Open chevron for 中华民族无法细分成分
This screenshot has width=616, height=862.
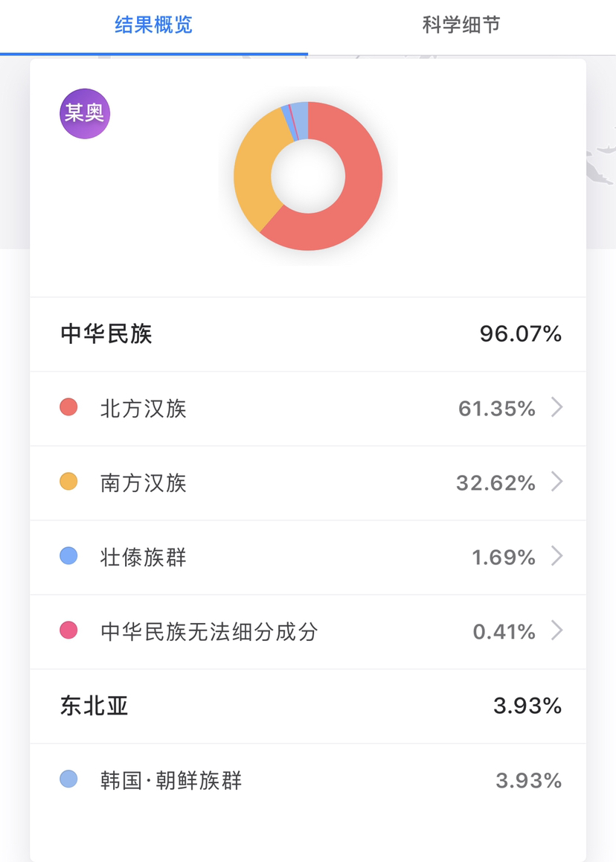pyautogui.click(x=557, y=630)
